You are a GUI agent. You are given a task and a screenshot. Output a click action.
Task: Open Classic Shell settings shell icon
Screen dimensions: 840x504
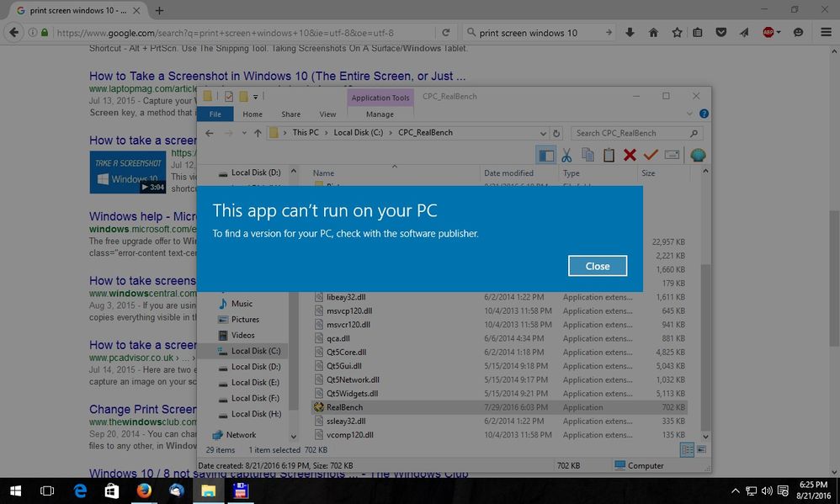click(698, 156)
